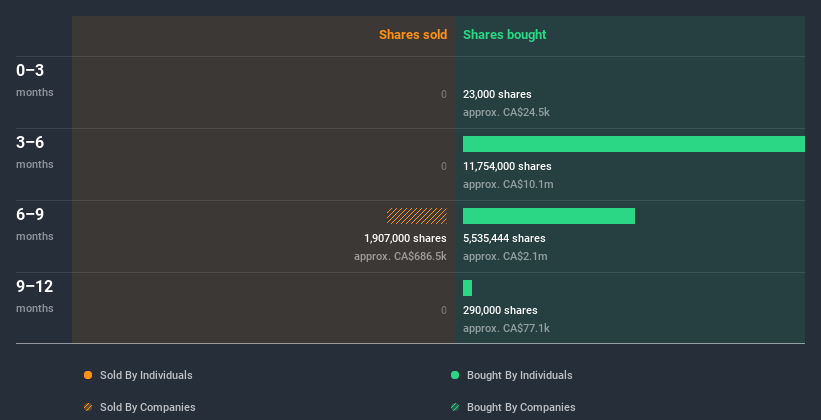The width and height of the screenshot is (821, 420).
Task: Select the hatched orange 6–9 months sold bar
Action: pos(417,216)
